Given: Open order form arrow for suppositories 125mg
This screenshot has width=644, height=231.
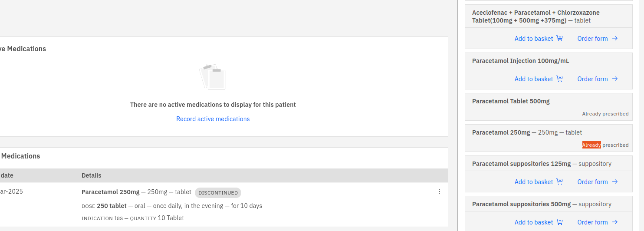Looking at the screenshot, I should click(x=615, y=181).
